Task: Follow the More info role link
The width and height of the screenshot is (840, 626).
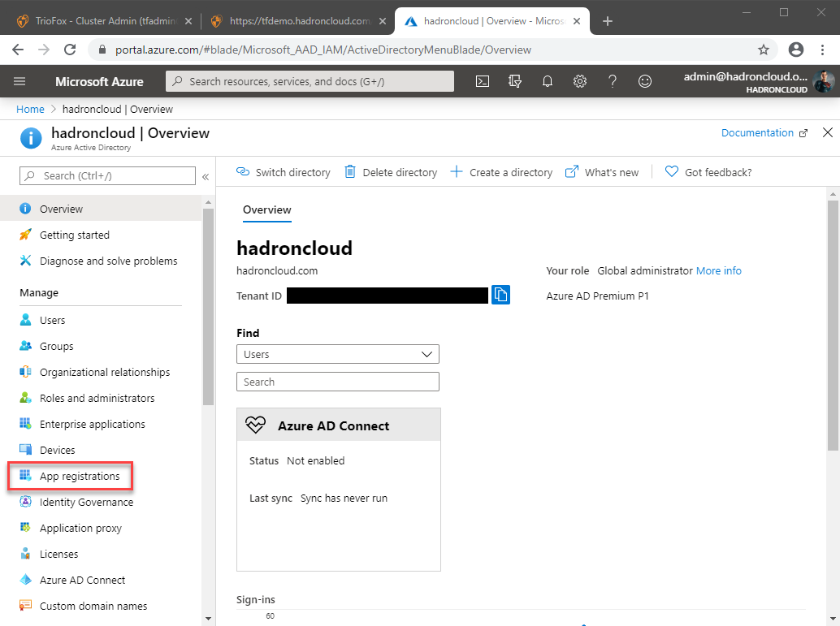Action: click(718, 271)
